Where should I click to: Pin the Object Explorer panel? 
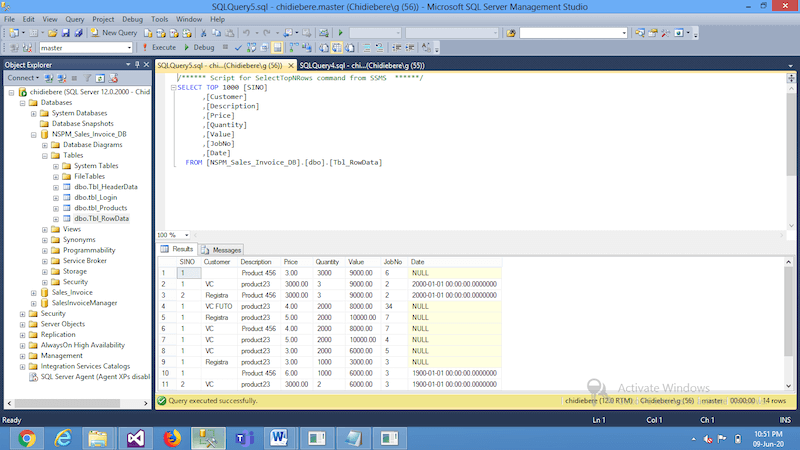137,65
